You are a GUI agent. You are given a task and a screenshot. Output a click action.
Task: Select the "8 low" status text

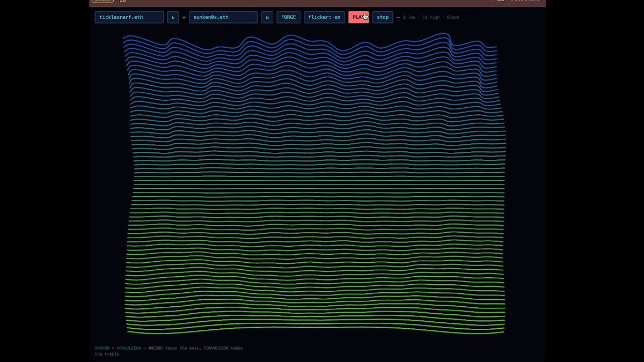pyautogui.click(x=409, y=18)
